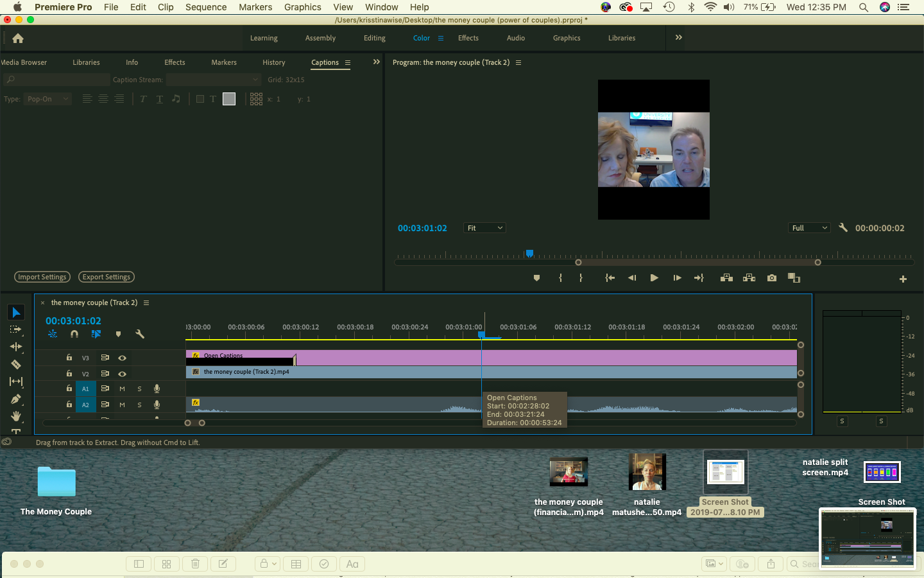This screenshot has height=578, width=924.
Task: Open the Sequence menu
Action: coord(206,7)
